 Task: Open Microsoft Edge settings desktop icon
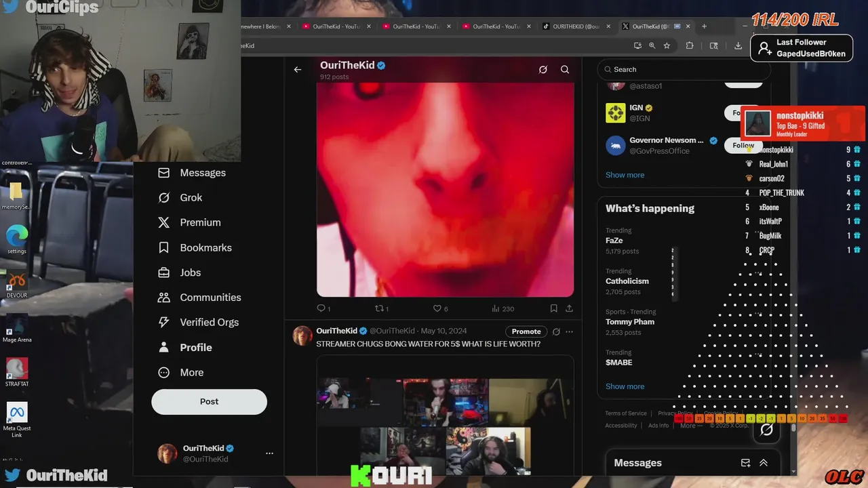[x=17, y=239]
